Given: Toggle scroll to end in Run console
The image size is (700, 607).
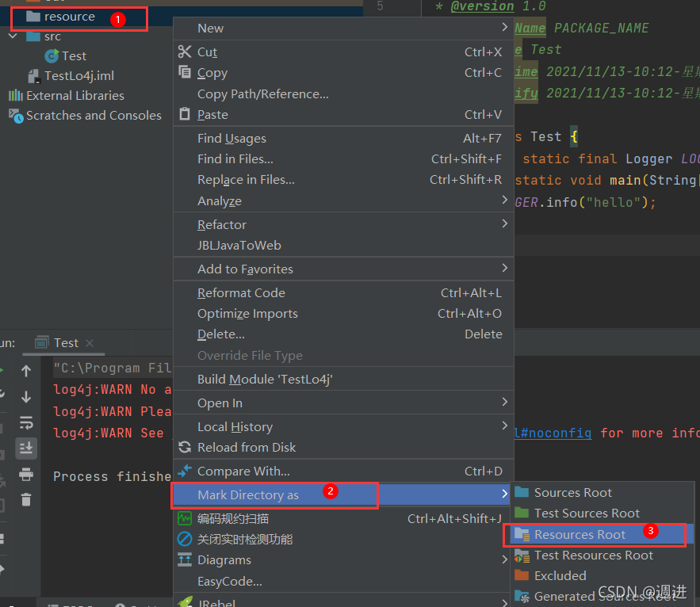Looking at the screenshot, I should click(26, 448).
